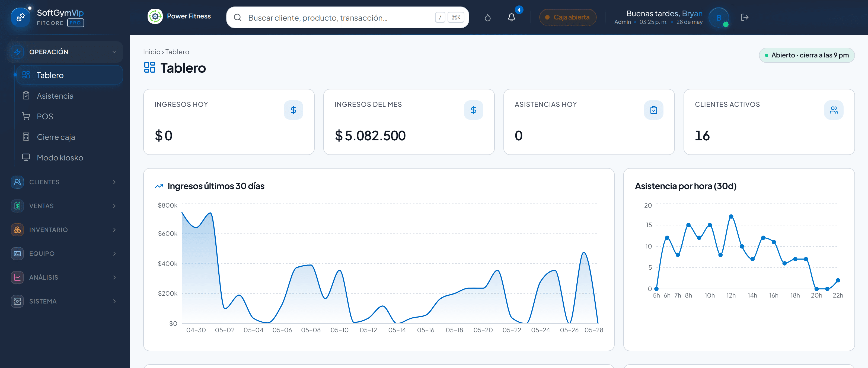
Task: Open Bryan's user avatar
Action: (719, 18)
